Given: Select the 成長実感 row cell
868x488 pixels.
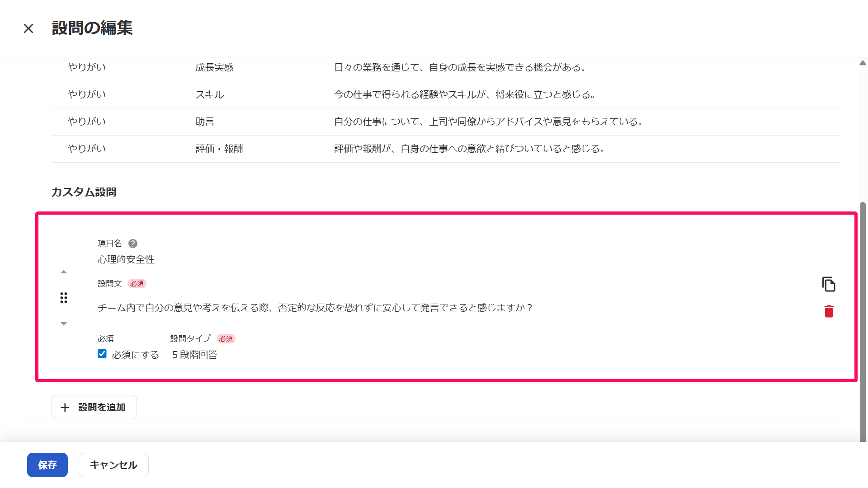Looking at the screenshot, I should pos(214,67).
